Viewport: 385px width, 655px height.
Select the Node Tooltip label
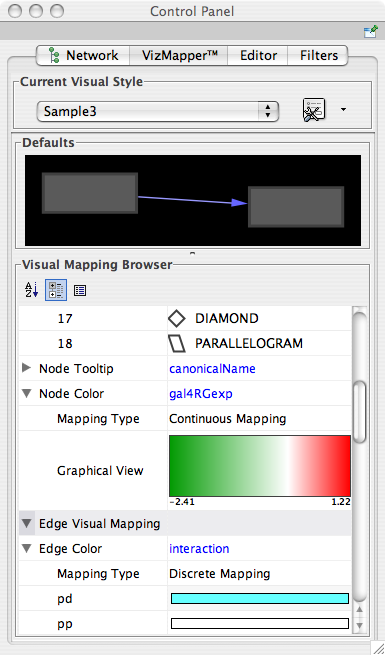[76, 369]
